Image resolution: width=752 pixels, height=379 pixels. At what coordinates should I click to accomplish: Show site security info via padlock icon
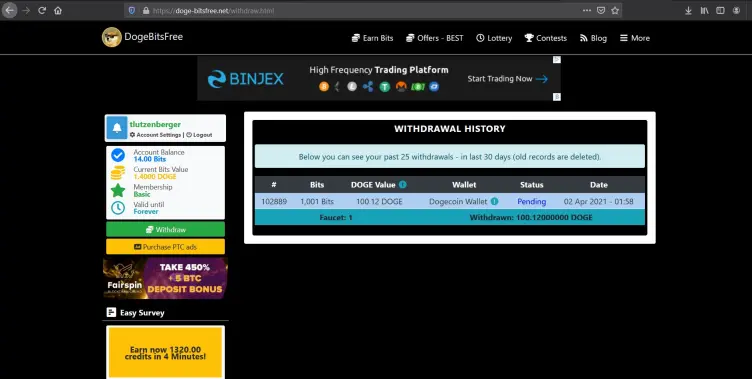point(146,10)
